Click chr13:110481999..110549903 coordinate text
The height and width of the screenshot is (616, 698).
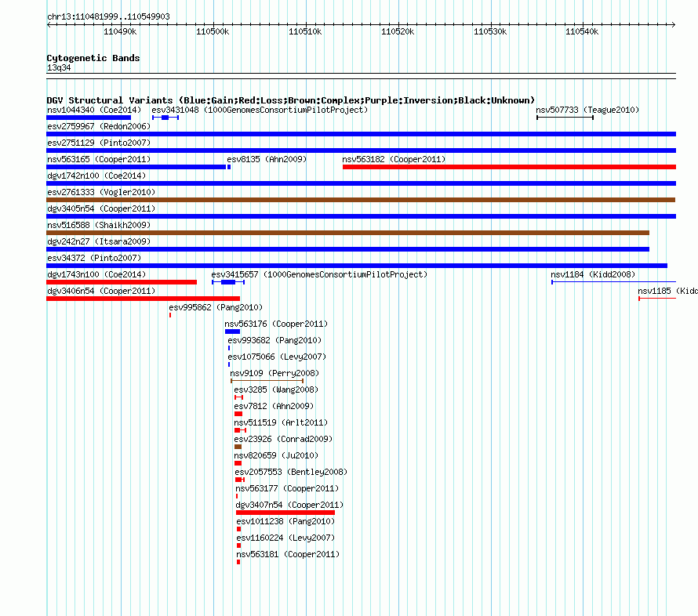(x=108, y=16)
